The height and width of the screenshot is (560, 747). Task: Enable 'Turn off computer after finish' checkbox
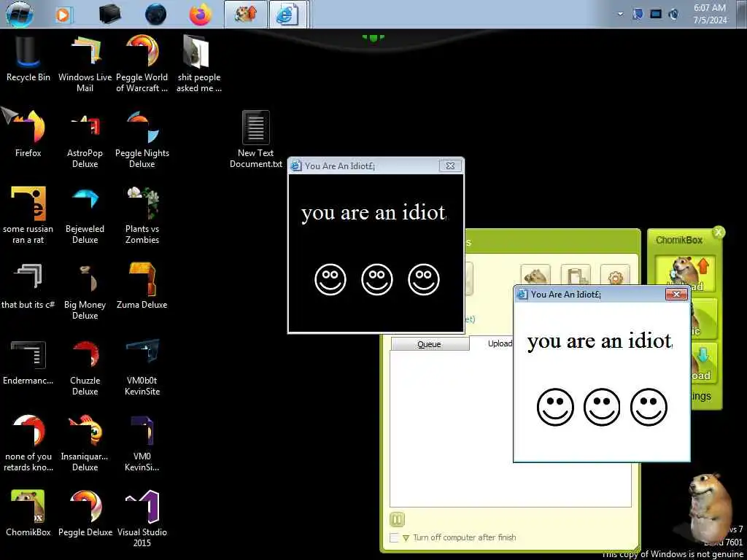pos(394,537)
